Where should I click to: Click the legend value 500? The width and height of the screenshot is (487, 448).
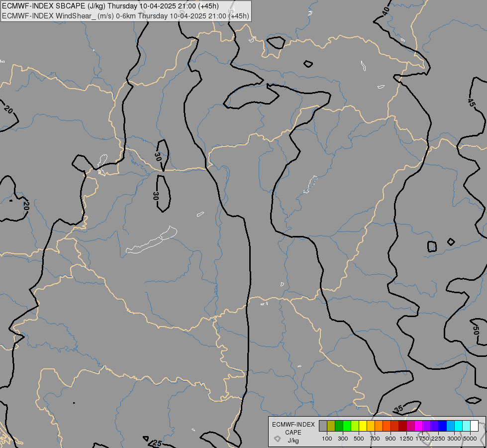tap(359, 439)
